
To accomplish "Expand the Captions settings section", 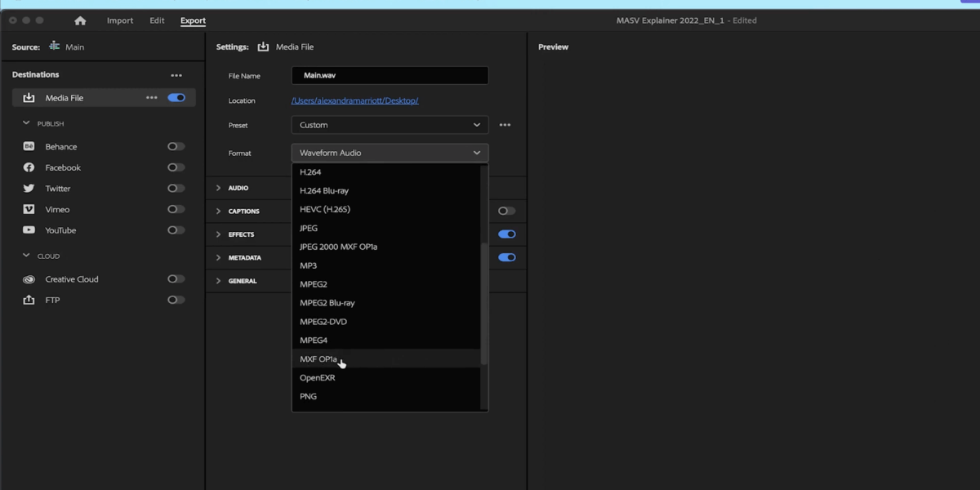I will (218, 212).
